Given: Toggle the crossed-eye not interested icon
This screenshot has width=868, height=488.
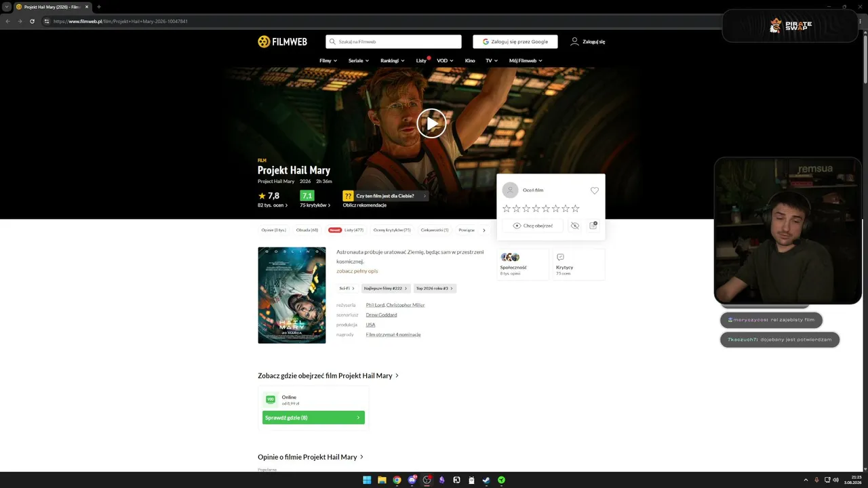Looking at the screenshot, I should point(575,226).
